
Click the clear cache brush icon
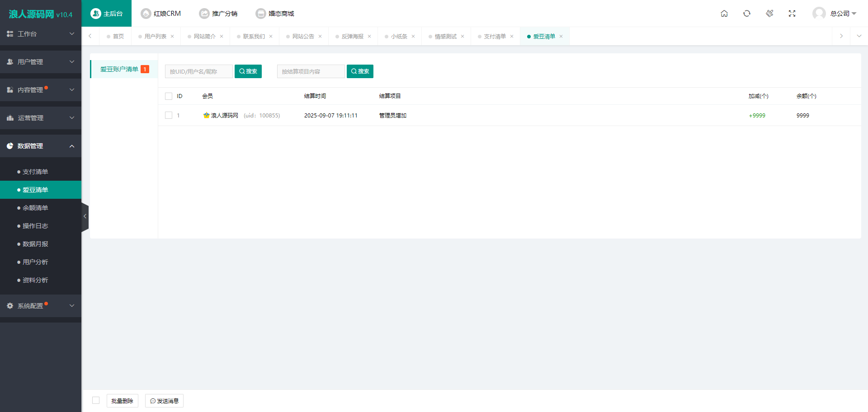pyautogui.click(x=769, y=14)
